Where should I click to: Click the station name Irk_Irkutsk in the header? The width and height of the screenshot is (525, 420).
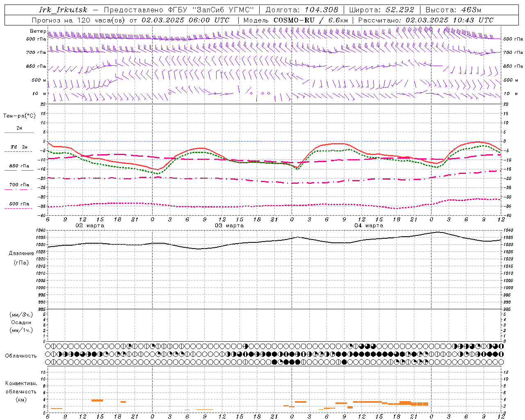point(63,10)
